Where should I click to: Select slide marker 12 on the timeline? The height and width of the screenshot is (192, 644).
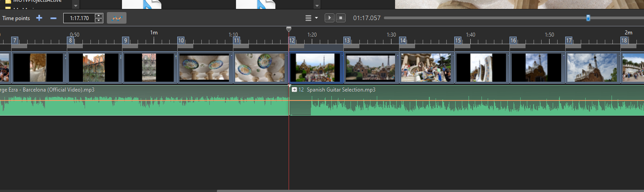[292, 40]
